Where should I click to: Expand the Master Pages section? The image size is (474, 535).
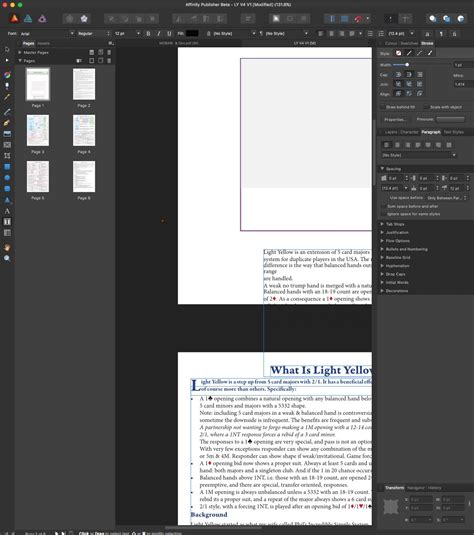coord(20,52)
